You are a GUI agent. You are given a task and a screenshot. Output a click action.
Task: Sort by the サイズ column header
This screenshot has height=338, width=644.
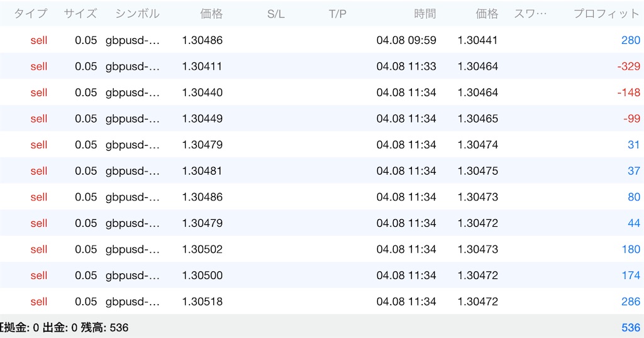point(80,14)
